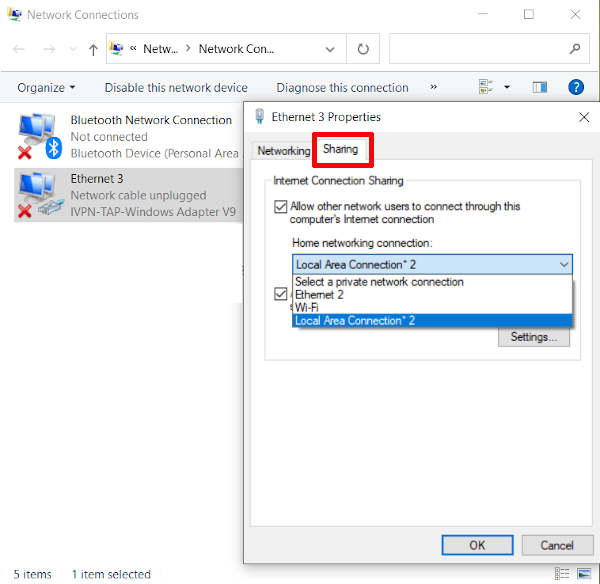Click the Settings... button

(x=533, y=337)
